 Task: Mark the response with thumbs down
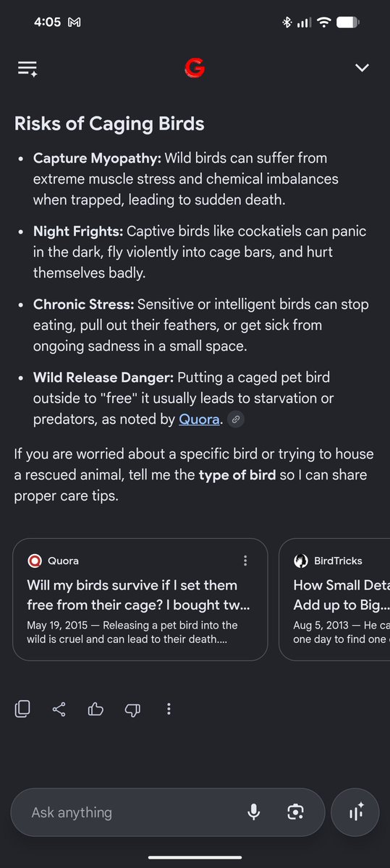click(x=132, y=709)
